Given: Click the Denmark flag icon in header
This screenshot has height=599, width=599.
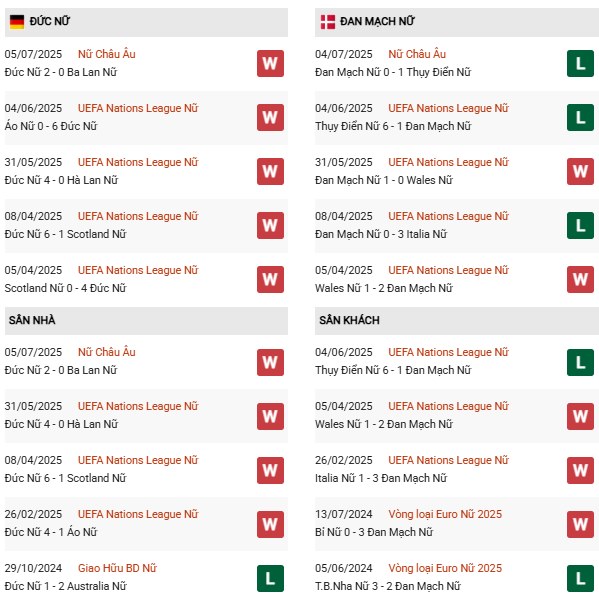Looking at the screenshot, I should (x=327, y=22).
